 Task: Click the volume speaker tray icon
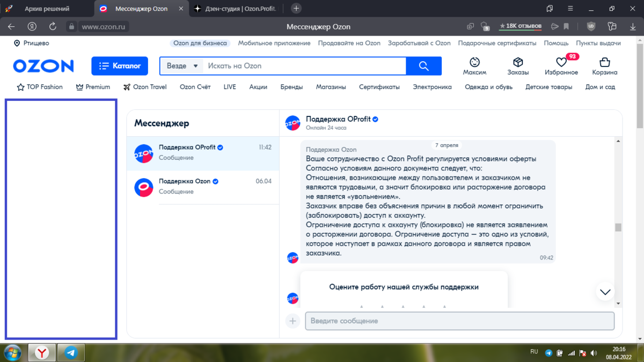coord(594,353)
